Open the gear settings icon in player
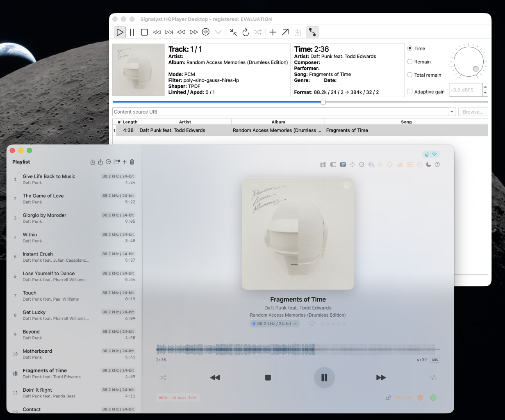 point(362,164)
